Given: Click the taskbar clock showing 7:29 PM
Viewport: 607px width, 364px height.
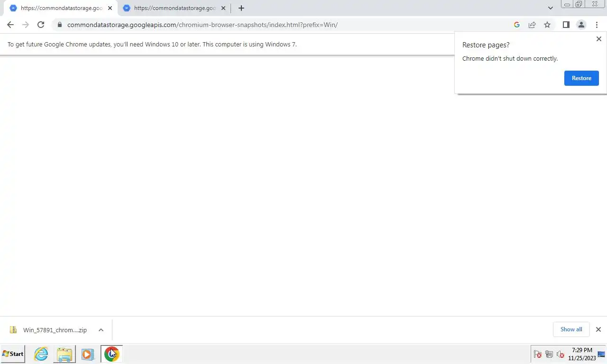Looking at the screenshot, I should [582, 354].
